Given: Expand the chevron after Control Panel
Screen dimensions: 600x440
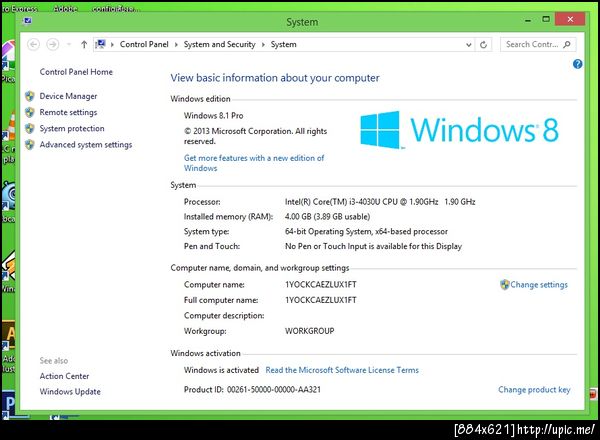Looking at the screenshot, I should coord(176,45).
